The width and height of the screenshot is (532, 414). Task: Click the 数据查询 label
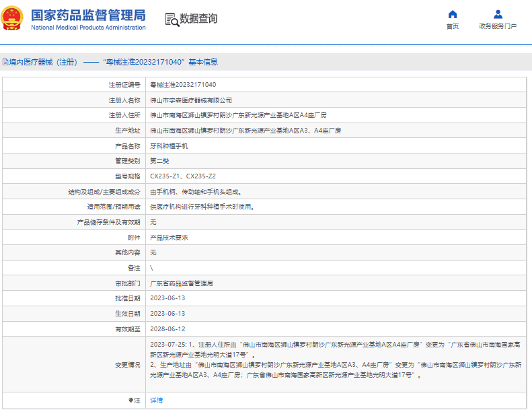[198, 19]
